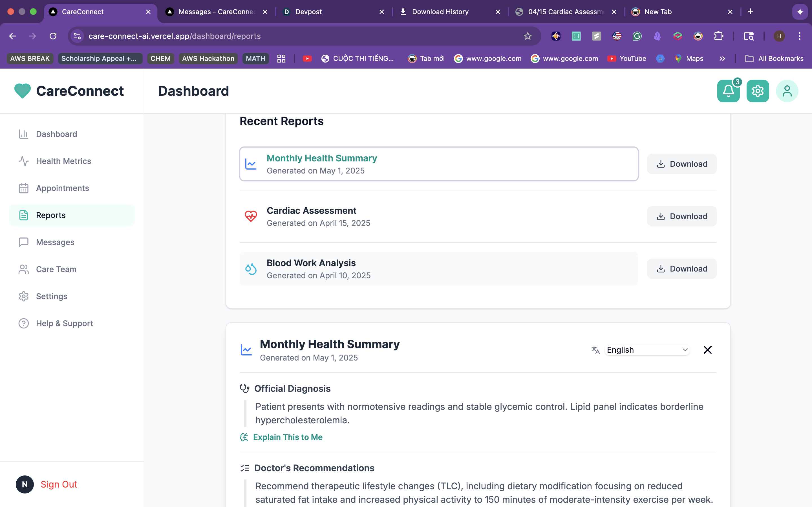This screenshot has height=507, width=812.
Task: Open the English language dropdown
Action: [x=647, y=350]
